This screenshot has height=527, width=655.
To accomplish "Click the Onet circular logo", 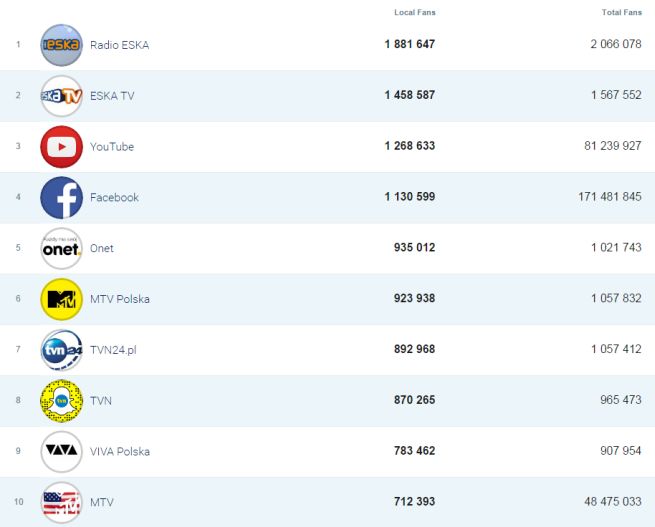I will coord(61,249).
